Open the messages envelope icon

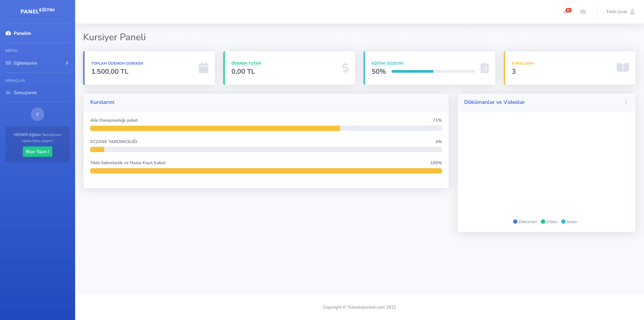pyautogui.click(x=583, y=12)
